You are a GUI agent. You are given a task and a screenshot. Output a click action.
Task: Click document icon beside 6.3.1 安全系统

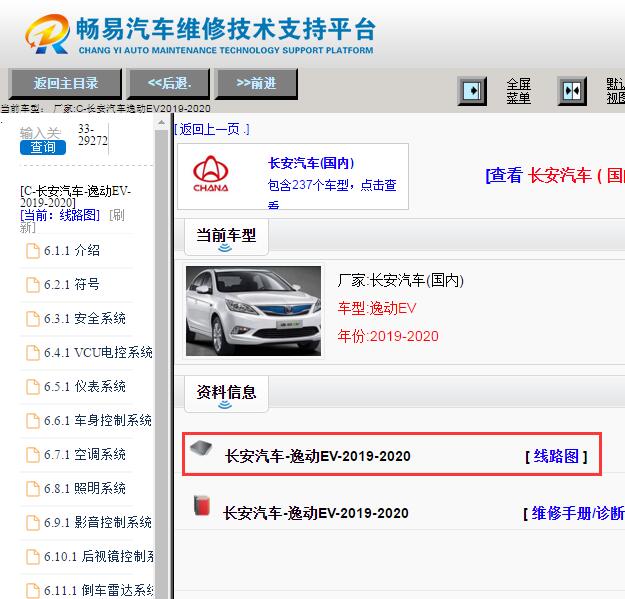click(33, 319)
